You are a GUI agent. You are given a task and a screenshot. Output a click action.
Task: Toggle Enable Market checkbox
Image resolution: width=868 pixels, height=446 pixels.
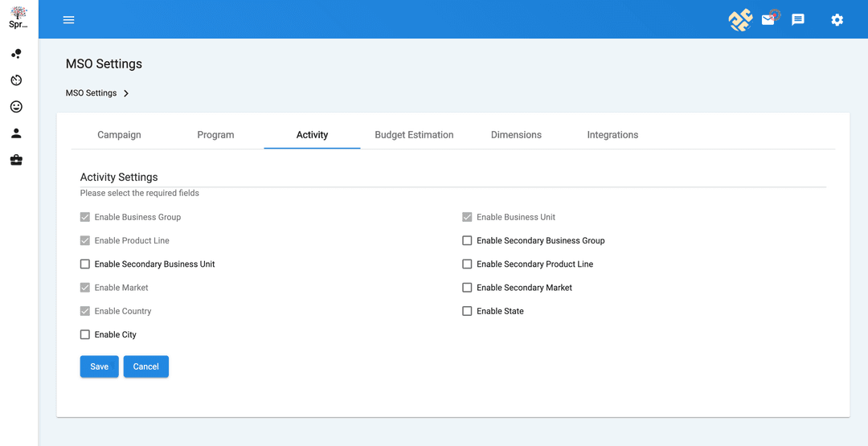coord(84,288)
